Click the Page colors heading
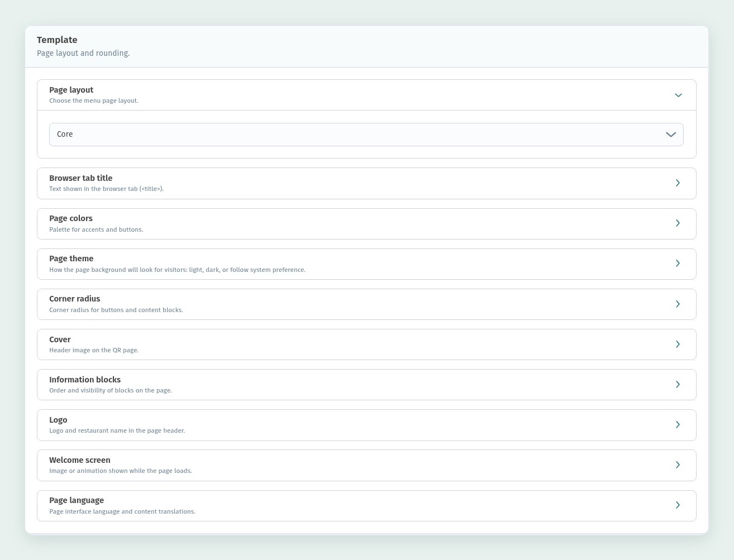 (71, 218)
